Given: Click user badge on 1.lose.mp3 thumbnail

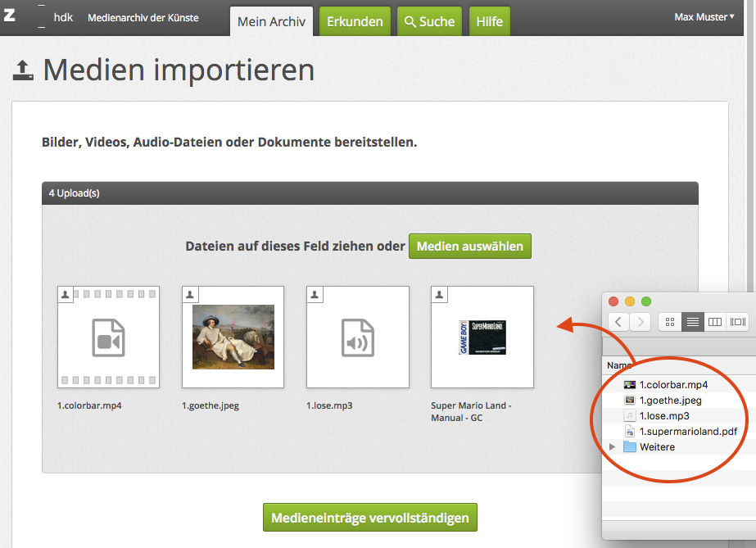Looking at the screenshot, I should tap(314, 294).
